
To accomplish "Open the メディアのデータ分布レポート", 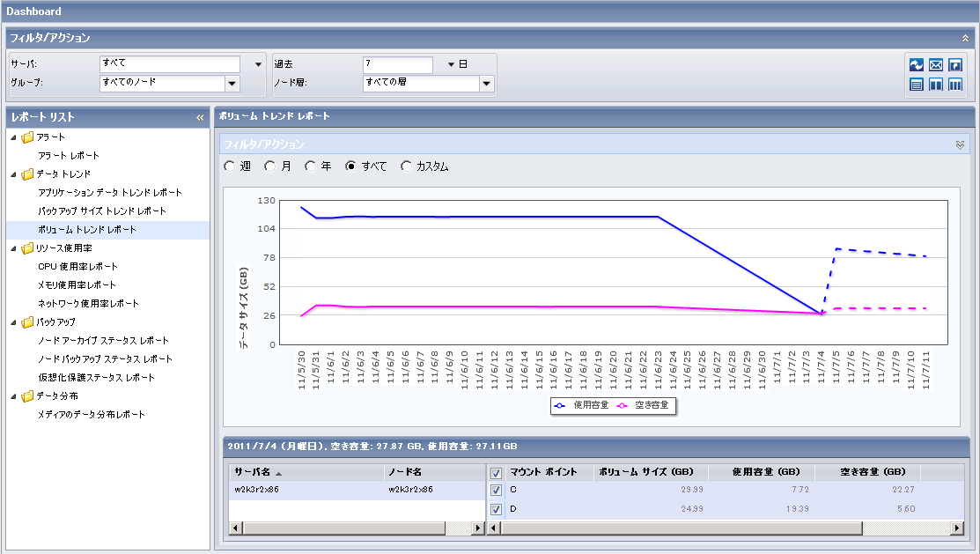I will tap(91, 414).
